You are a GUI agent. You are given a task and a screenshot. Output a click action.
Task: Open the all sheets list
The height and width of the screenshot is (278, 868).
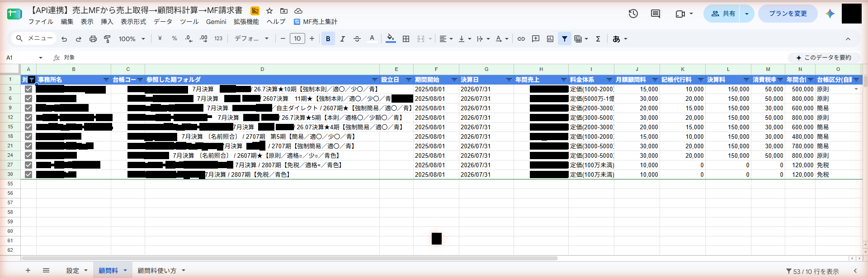click(x=46, y=270)
